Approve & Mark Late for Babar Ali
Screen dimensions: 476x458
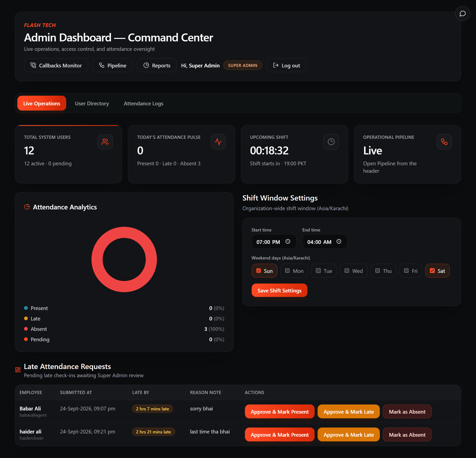(x=349, y=412)
